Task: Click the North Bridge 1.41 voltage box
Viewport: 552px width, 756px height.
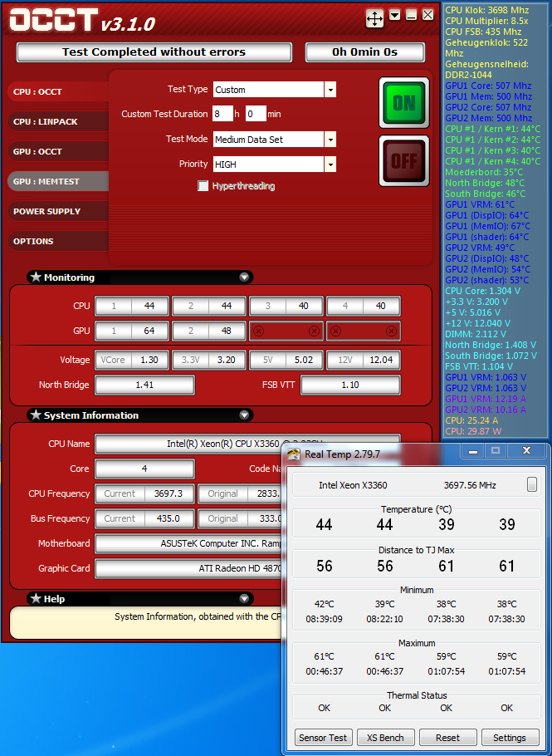Action: click(144, 385)
